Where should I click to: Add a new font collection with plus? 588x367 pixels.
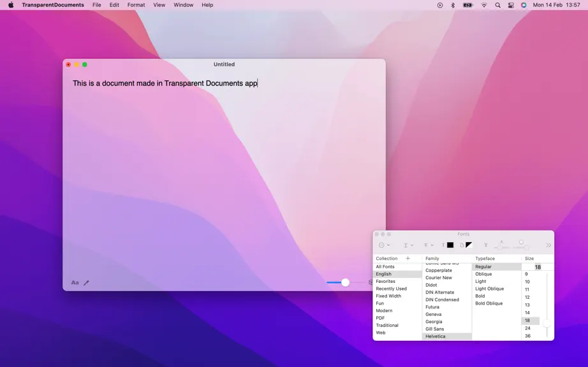coord(408,259)
